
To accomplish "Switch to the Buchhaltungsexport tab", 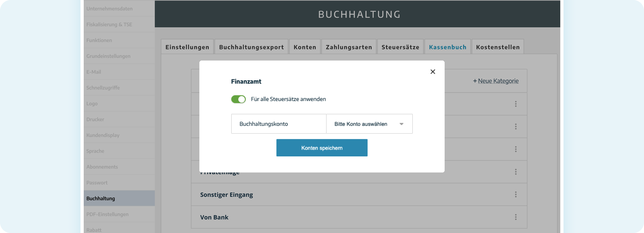I will point(251,47).
